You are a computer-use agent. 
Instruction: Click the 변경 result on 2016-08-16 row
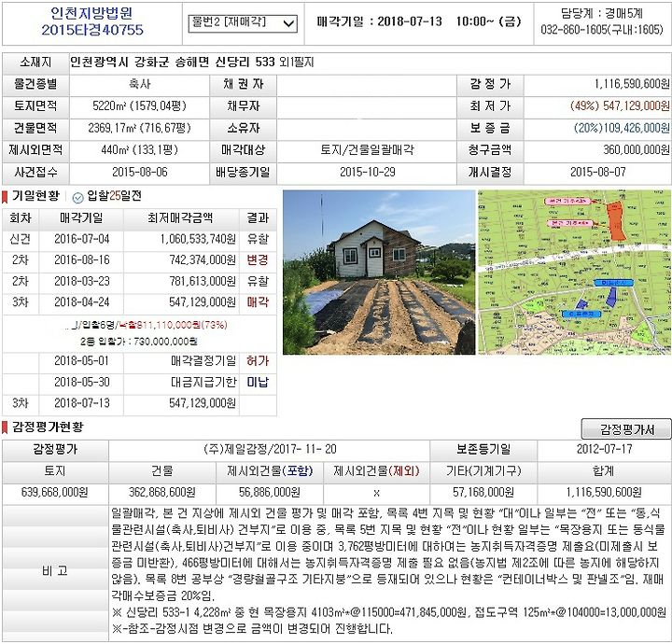tap(258, 260)
